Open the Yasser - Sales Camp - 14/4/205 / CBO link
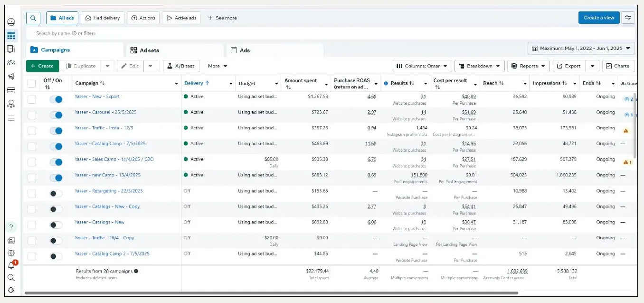Screen dimensions: 644x303 [x=114, y=159]
